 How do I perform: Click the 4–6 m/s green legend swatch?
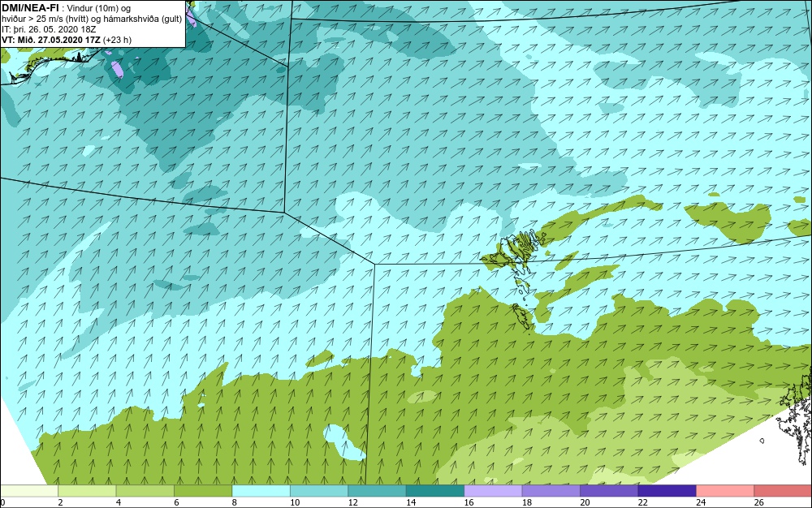click(145, 491)
